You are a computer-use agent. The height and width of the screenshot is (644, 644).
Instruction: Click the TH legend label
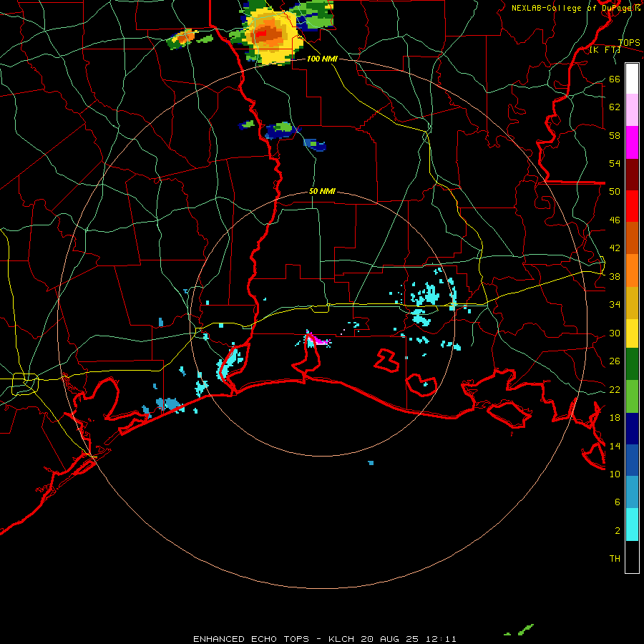click(x=615, y=559)
